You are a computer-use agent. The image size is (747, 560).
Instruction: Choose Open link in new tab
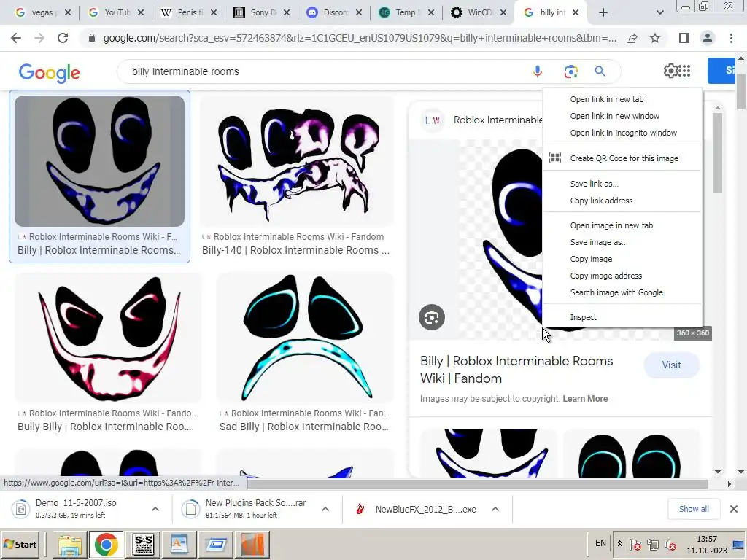click(x=606, y=99)
